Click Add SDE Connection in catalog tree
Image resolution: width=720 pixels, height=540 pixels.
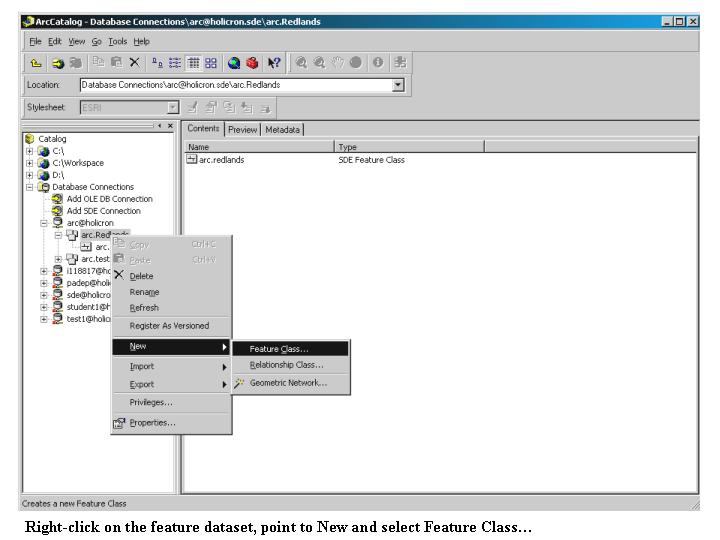(103, 211)
